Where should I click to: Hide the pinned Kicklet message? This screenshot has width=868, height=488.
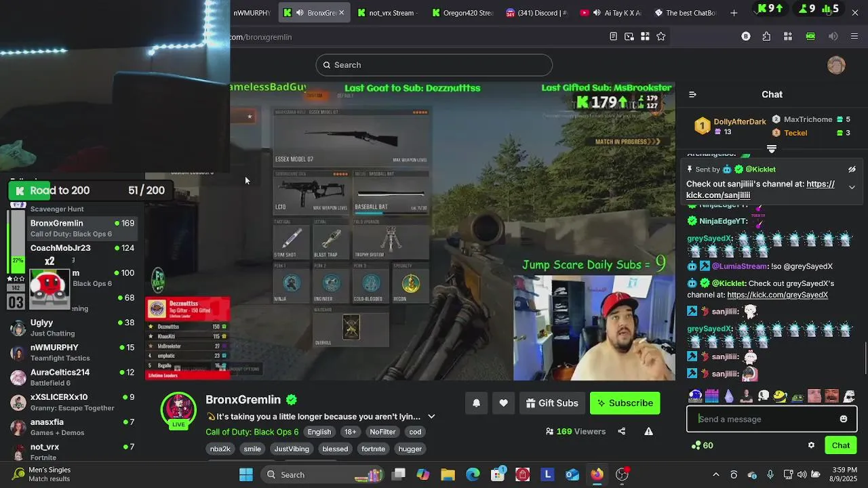852,169
